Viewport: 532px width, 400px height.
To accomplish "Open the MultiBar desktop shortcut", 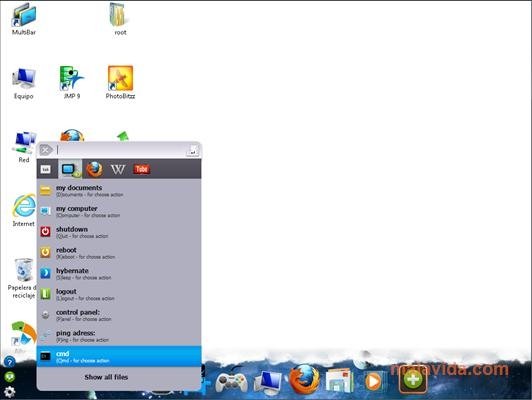I will coord(23,19).
